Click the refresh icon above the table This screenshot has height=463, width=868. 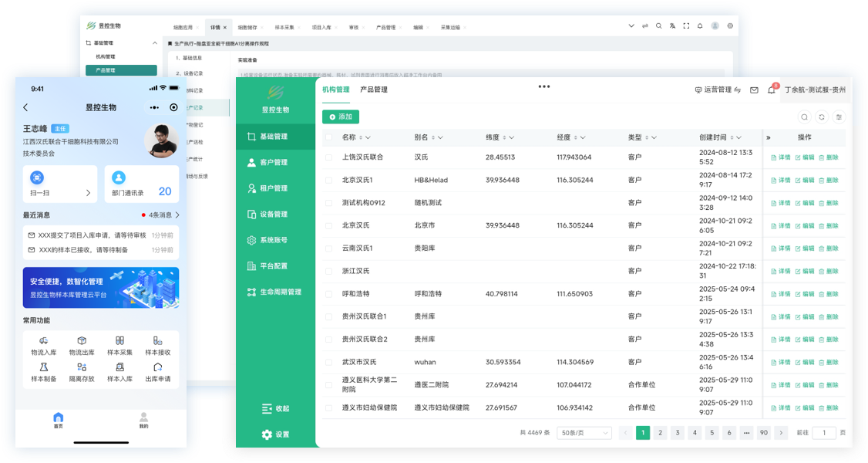(x=822, y=117)
